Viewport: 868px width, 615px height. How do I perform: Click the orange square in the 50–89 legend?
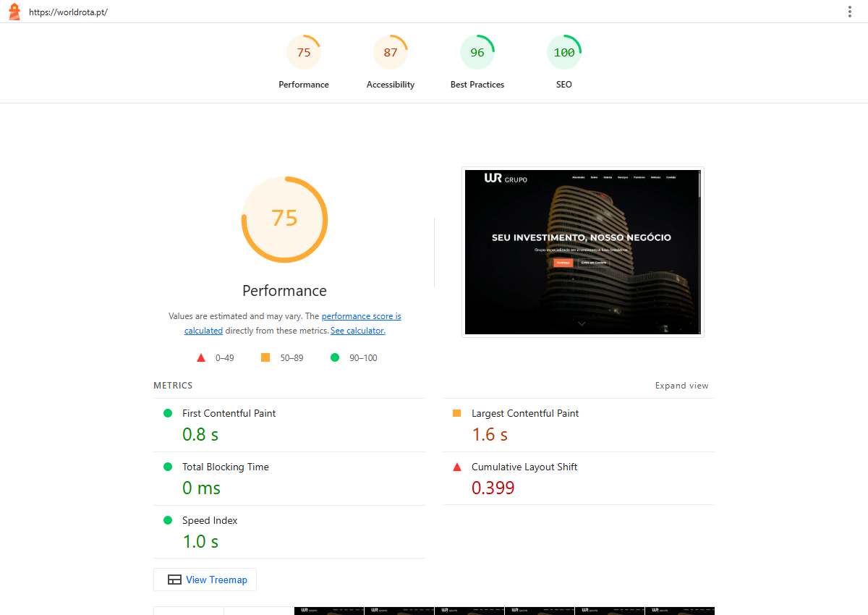pyautogui.click(x=265, y=357)
